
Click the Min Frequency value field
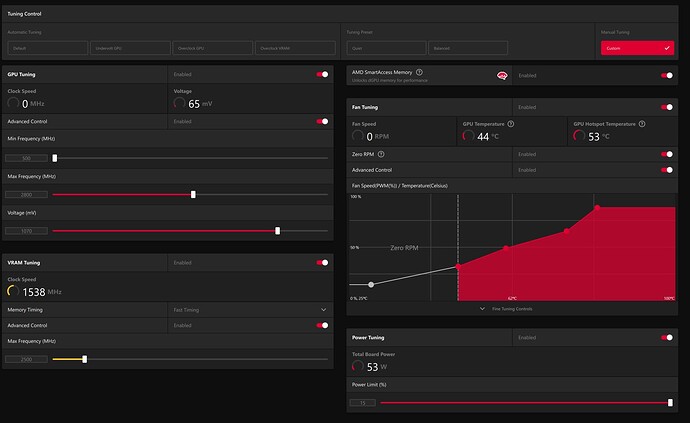[x=26, y=158]
